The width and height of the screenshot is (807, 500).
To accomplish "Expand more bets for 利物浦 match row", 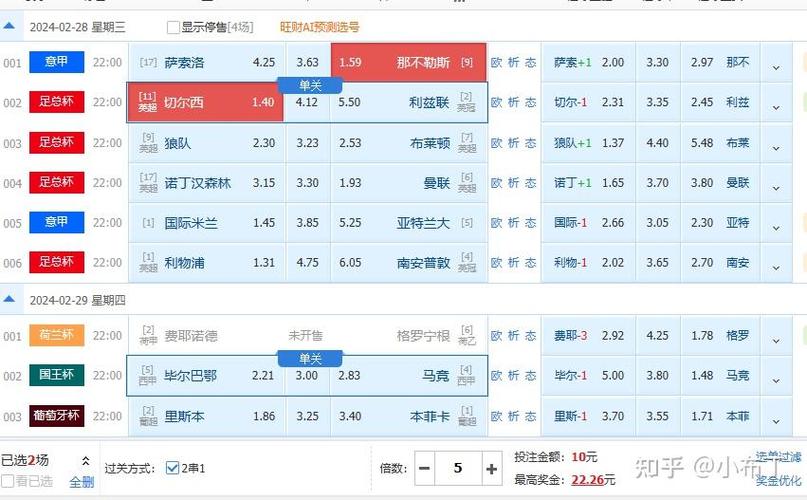I will (x=776, y=264).
